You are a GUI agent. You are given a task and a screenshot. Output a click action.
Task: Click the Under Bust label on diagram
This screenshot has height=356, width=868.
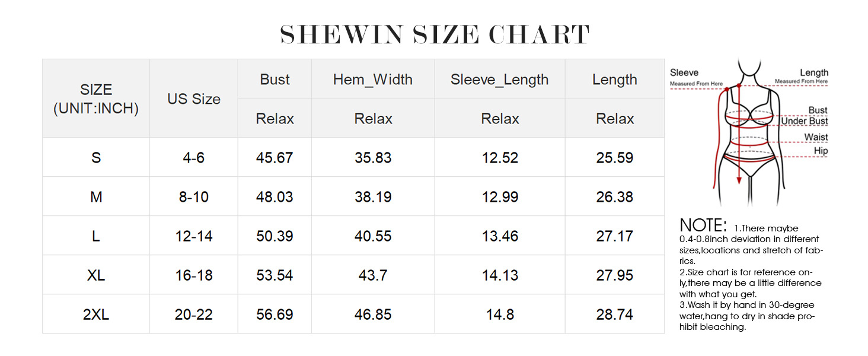pos(805,122)
